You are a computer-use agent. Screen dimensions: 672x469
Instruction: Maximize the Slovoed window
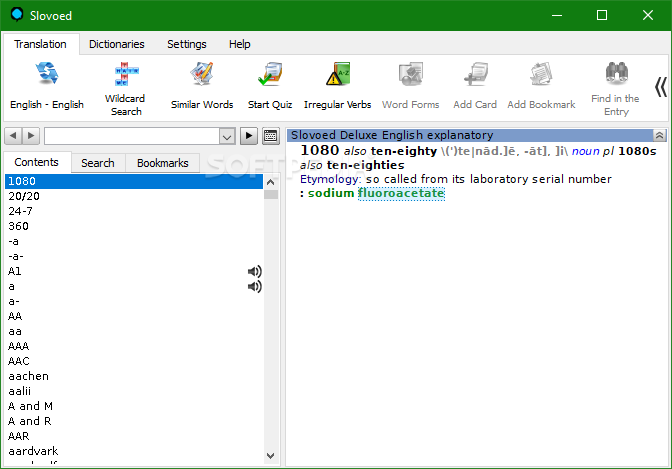(x=602, y=15)
